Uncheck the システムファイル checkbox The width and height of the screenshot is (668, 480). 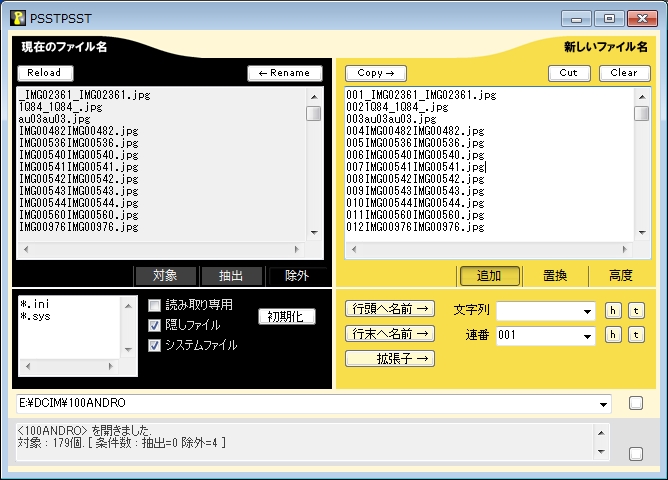[x=154, y=345]
